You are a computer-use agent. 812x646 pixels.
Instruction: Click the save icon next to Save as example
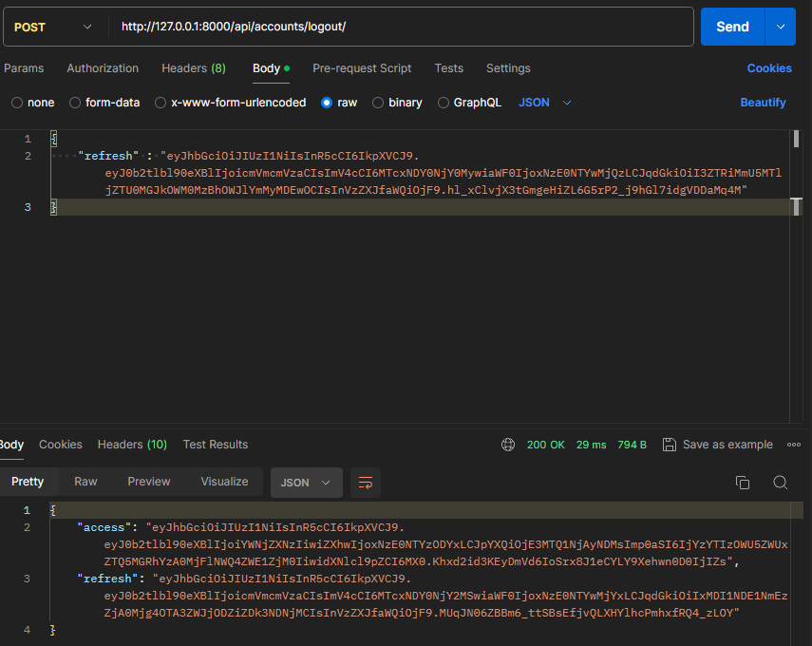click(670, 445)
